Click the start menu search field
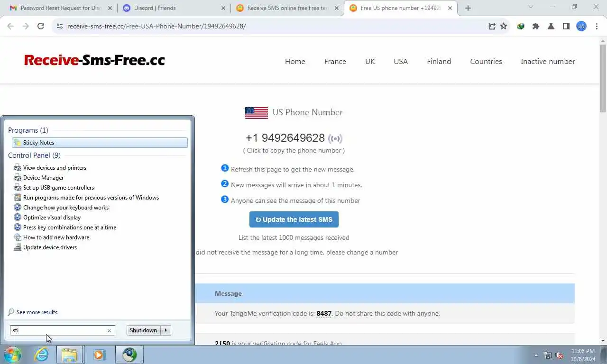Viewport: 607px width, 364px height. pos(58,330)
